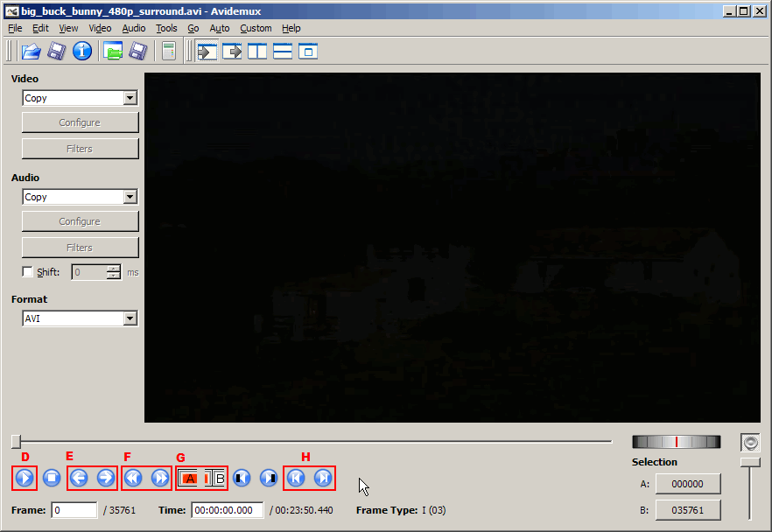
Task: Enable the audio Shift checkbox
Action: point(28,271)
